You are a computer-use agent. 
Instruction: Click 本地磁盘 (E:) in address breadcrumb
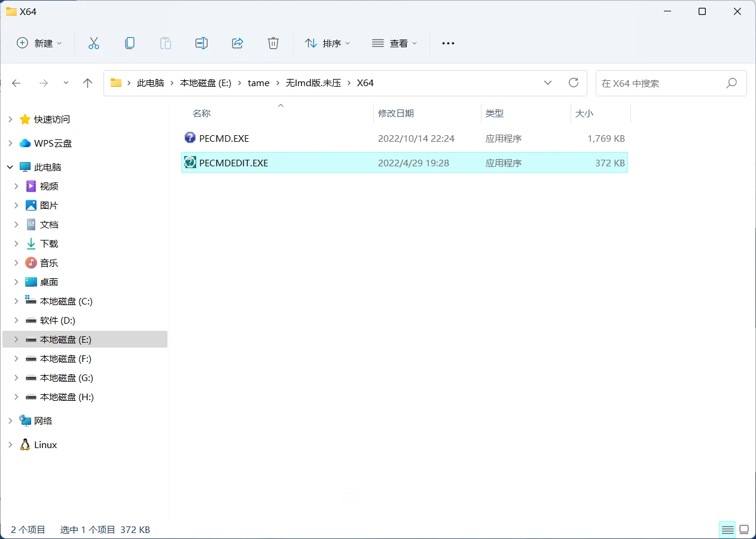pyautogui.click(x=206, y=83)
